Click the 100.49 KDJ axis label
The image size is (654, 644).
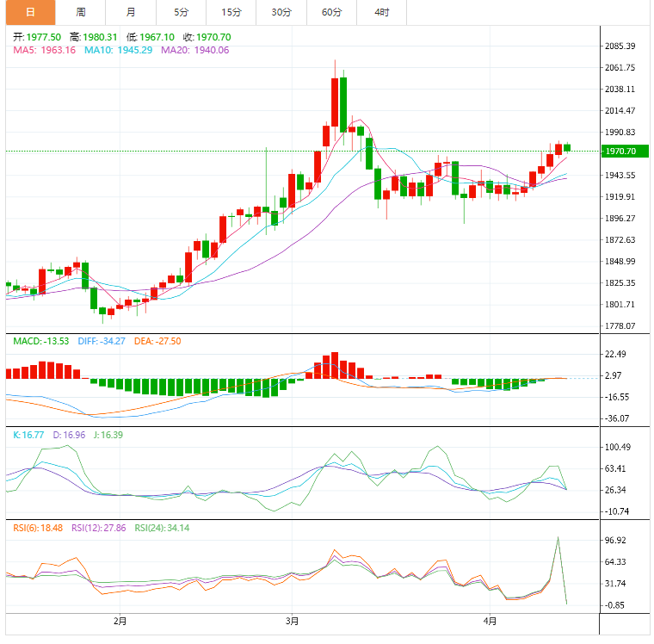click(x=618, y=447)
